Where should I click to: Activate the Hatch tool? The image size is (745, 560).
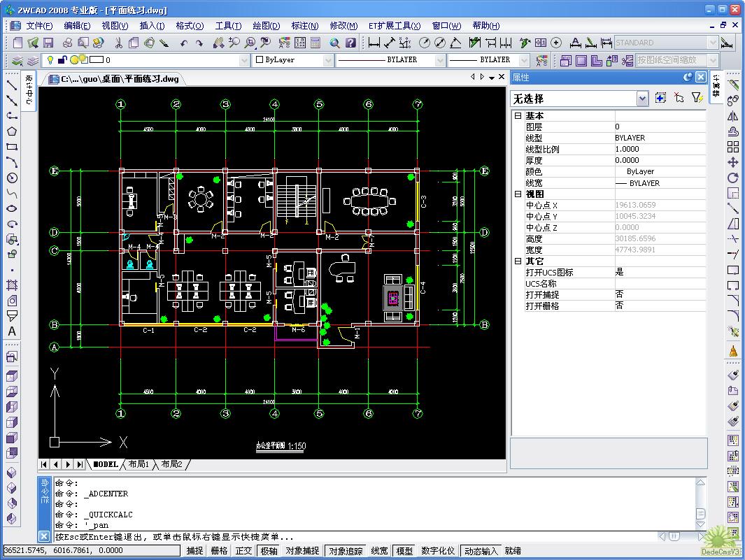click(x=12, y=285)
